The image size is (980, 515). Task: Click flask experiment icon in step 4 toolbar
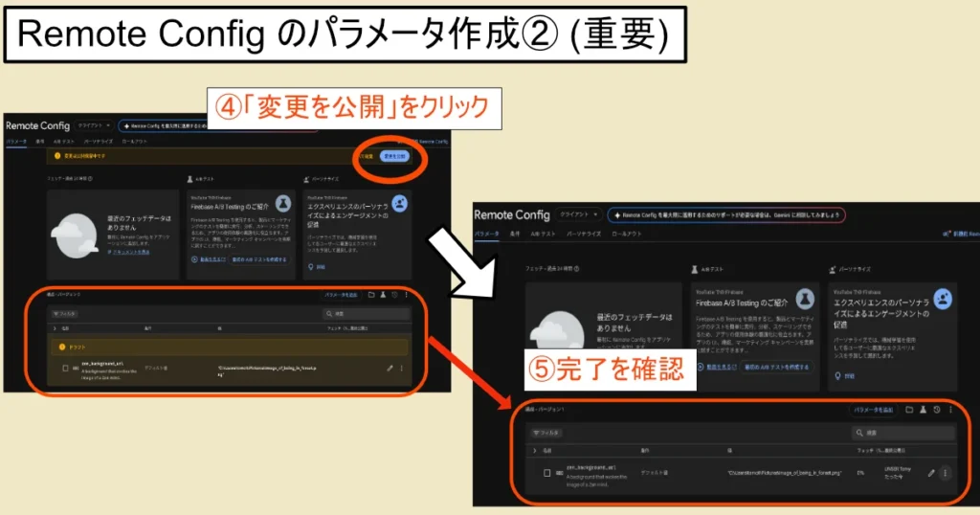[383, 295]
